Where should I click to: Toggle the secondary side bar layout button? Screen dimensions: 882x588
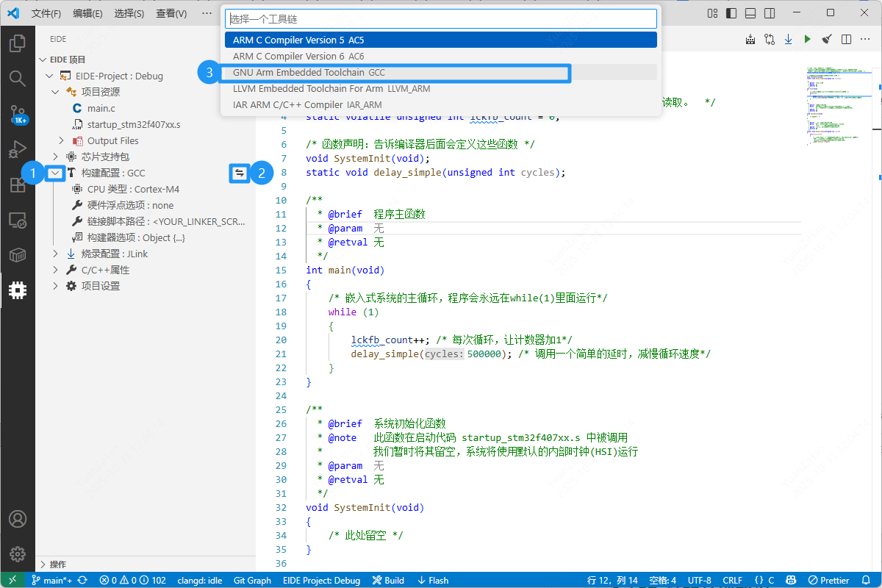(770, 13)
